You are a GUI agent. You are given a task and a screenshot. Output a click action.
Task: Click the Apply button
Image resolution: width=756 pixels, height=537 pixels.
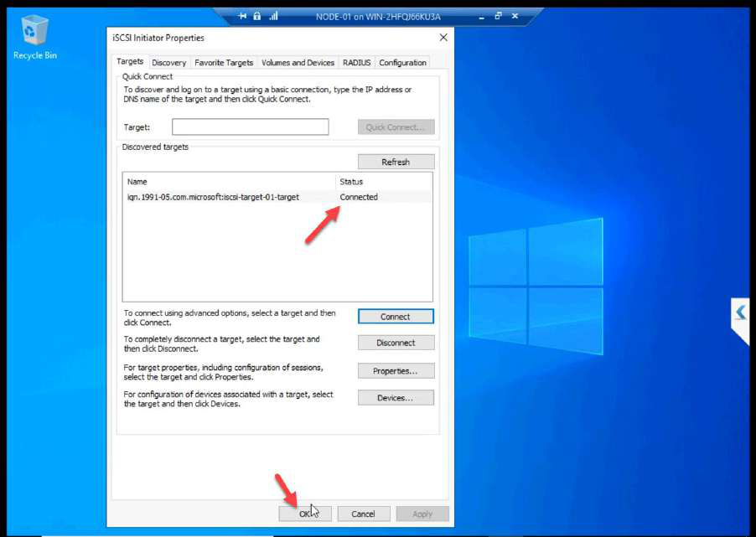click(422, 514)
